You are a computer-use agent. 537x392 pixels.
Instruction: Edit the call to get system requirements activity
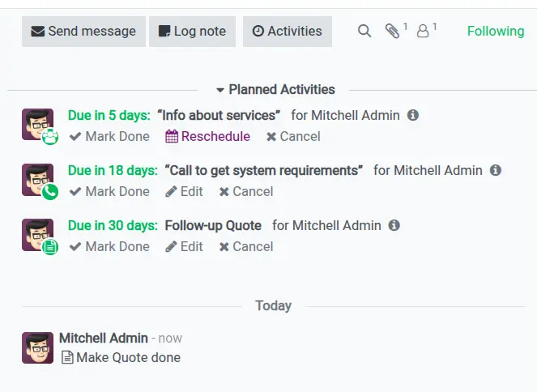[x=185, y=191]
